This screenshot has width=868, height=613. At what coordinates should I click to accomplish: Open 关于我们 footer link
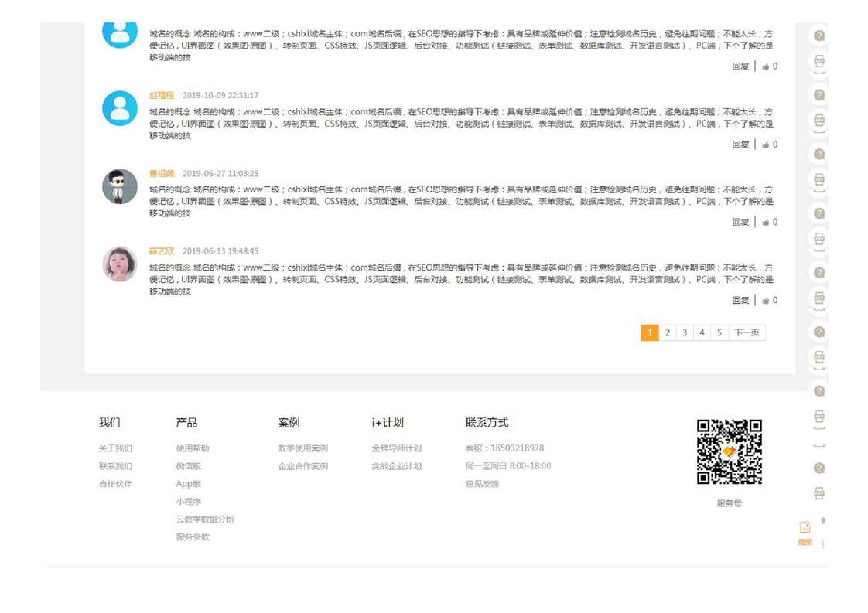pyautogui.click(x=115, y=448)
